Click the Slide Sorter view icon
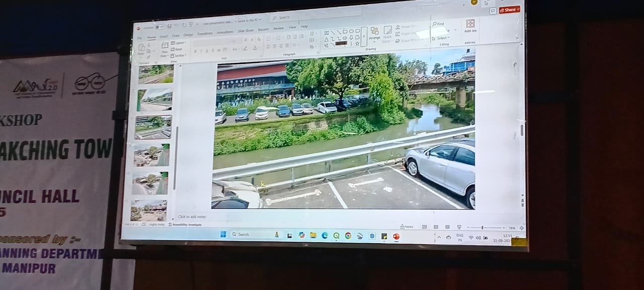Image resolution: width=644 pixels, height=290 pixels. pos(436,227)
